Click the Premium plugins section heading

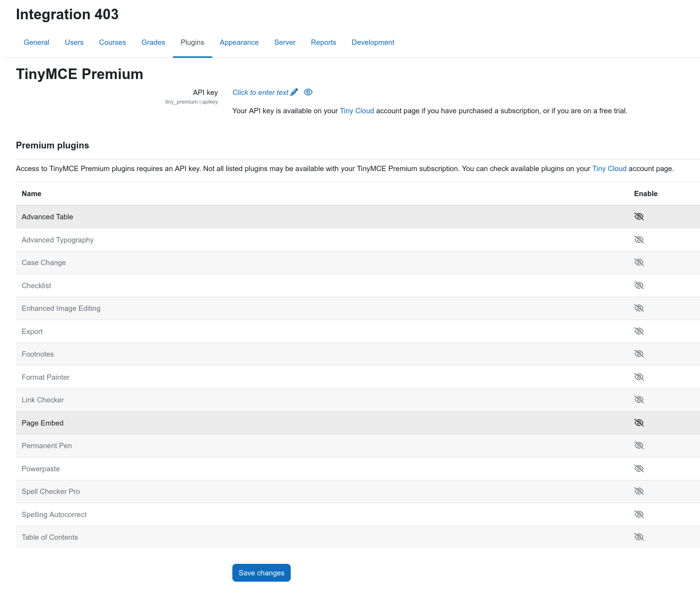point(53,146)
